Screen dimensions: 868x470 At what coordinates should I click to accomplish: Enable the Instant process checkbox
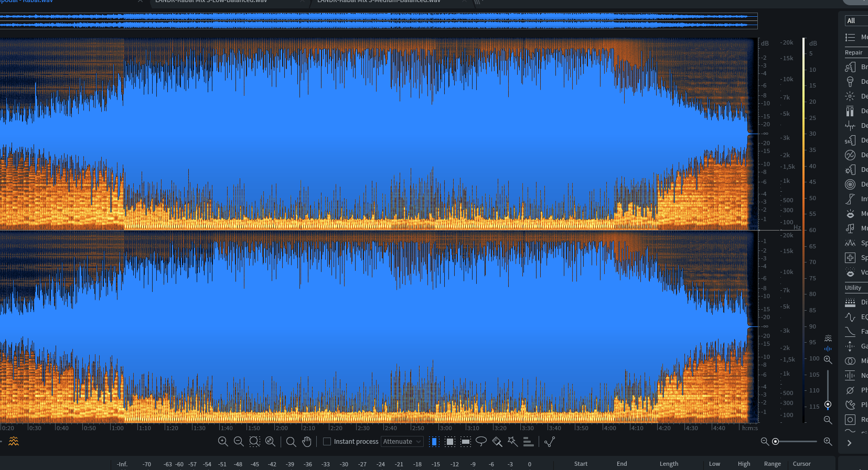pyautogui.click(x=327, y=442)
